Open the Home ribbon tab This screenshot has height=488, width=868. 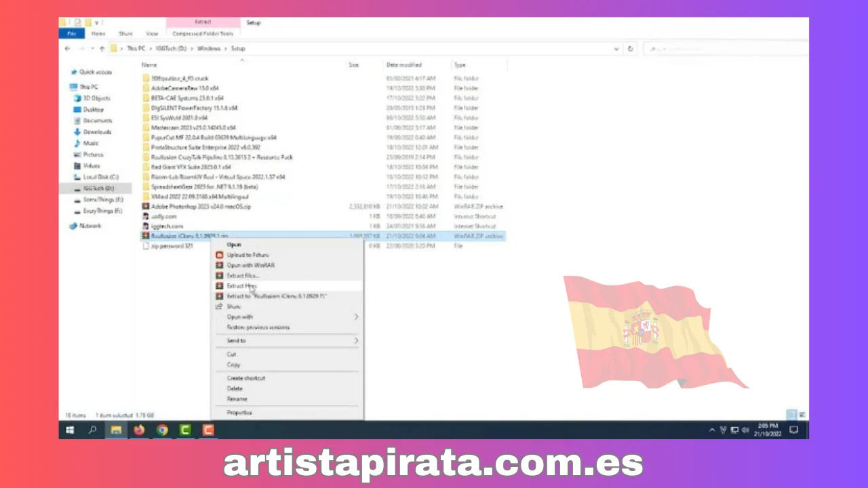tap(98, 33)
